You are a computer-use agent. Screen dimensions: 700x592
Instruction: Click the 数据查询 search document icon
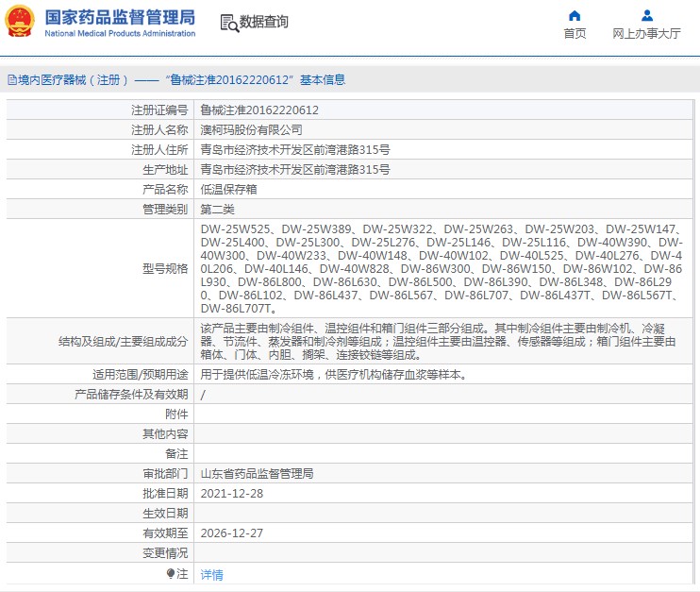pos(229,23)
